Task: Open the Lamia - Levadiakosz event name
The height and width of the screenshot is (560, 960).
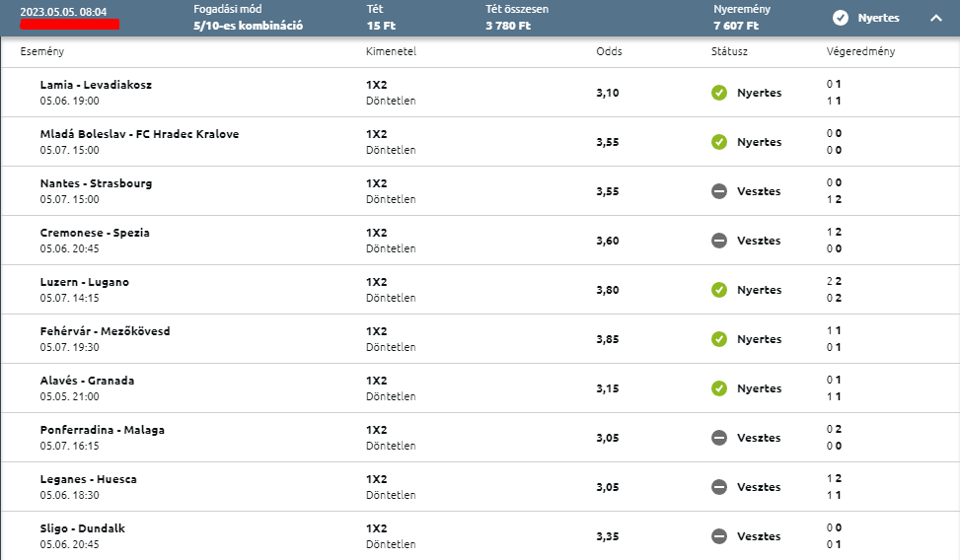Action: tap(96, 85)
